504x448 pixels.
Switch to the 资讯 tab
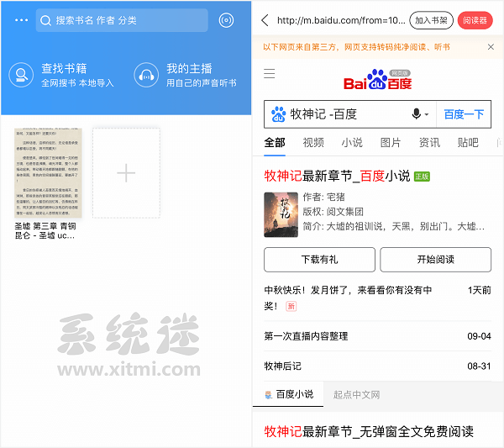[429, 143]
